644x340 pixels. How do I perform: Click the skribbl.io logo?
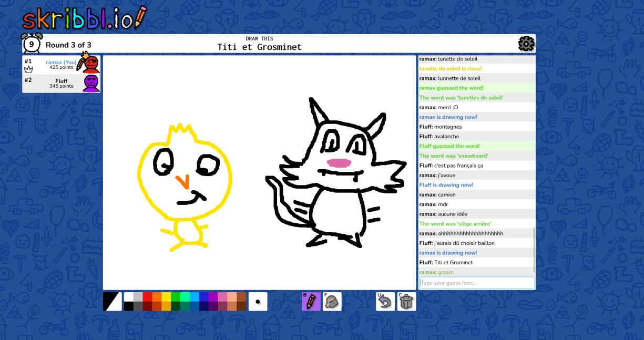coord(84,18)
